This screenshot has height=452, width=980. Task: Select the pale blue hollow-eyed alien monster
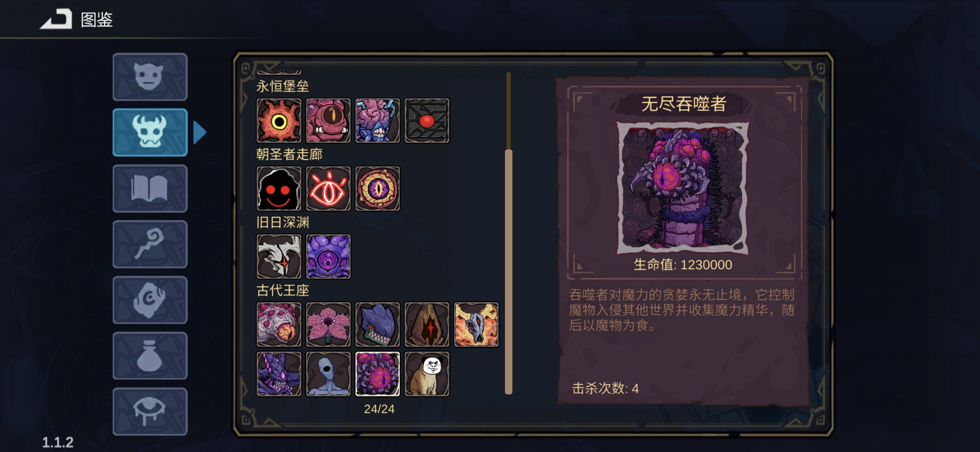[x=328, y=374]
